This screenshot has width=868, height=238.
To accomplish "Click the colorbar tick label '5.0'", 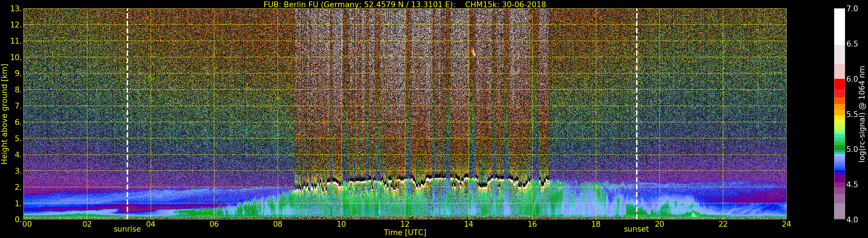I will [852, 149].
